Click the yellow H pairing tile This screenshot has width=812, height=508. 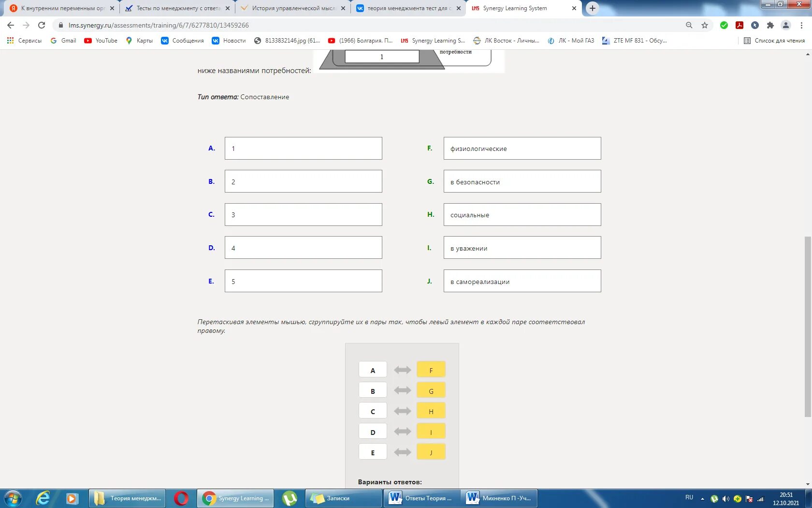(x=431, y=411)
